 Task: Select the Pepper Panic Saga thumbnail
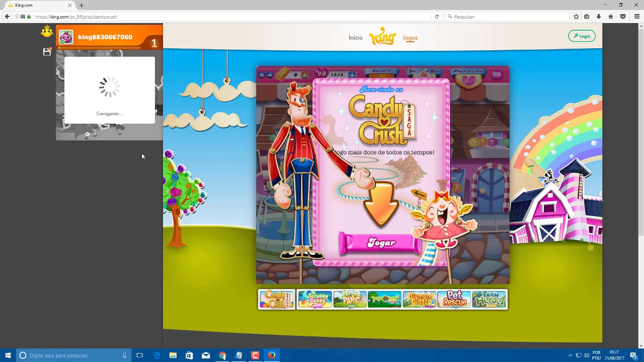[x=350, y=299]
